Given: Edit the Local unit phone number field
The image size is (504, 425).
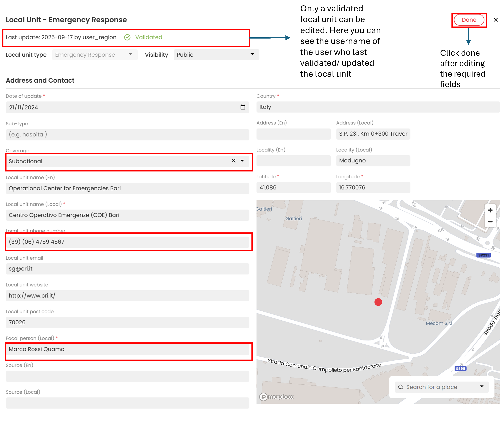Looking at the screenshot, I should [127, 242].
